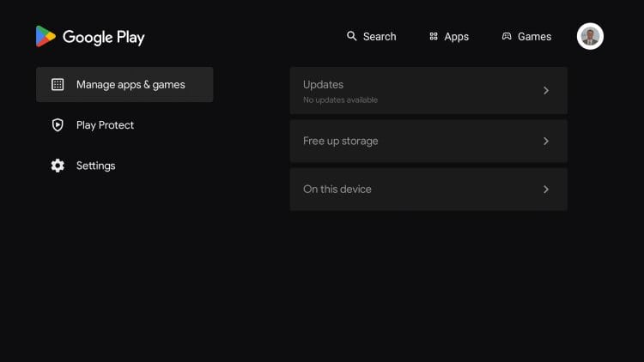The height and width of the screenshot is (362, 644).
Task: Click the Manage apps & games grid icon
Action: pyautogui.click(x=58, y=84)
